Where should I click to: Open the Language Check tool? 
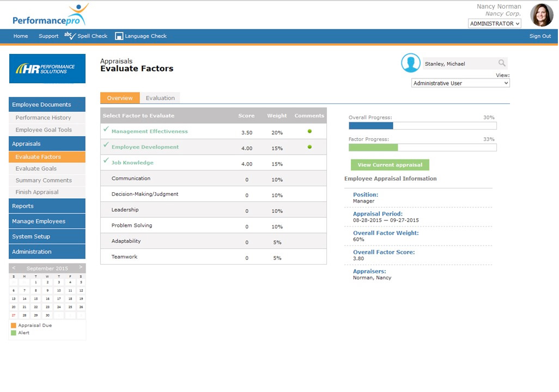pos(141,36)
